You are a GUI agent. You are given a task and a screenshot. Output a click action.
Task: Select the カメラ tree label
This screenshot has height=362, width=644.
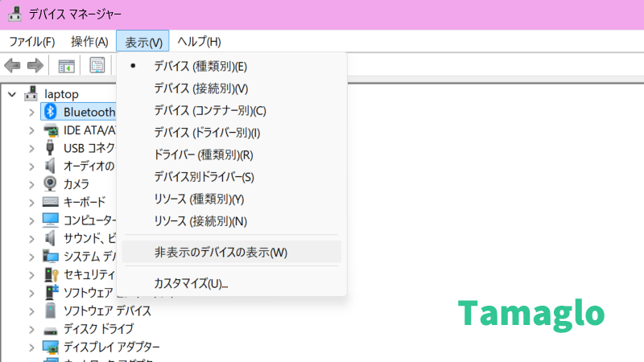[x=76, y=184]
